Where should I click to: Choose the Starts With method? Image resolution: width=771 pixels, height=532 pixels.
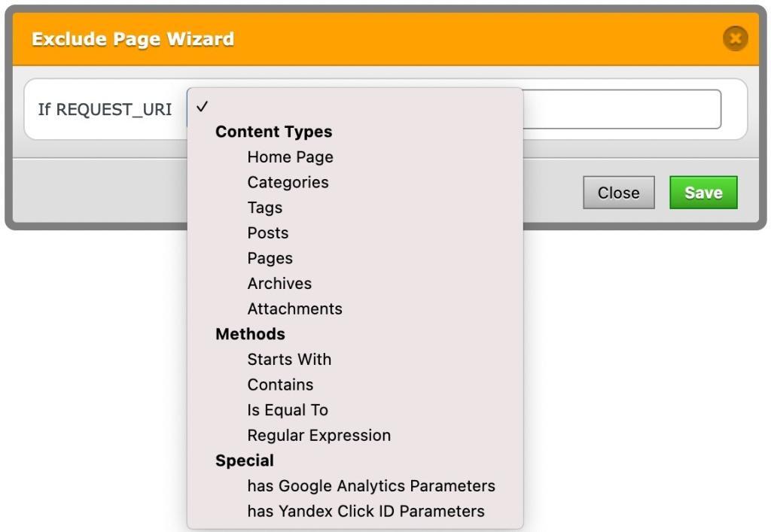[289, 360]
